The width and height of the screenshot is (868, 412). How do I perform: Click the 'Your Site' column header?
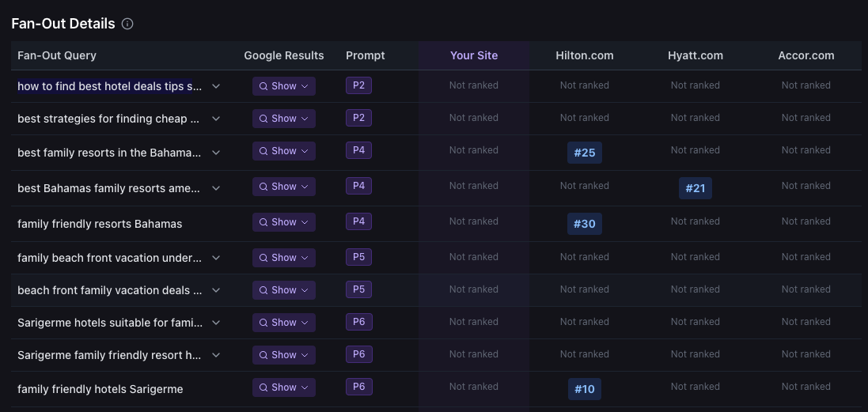point(474,55)
